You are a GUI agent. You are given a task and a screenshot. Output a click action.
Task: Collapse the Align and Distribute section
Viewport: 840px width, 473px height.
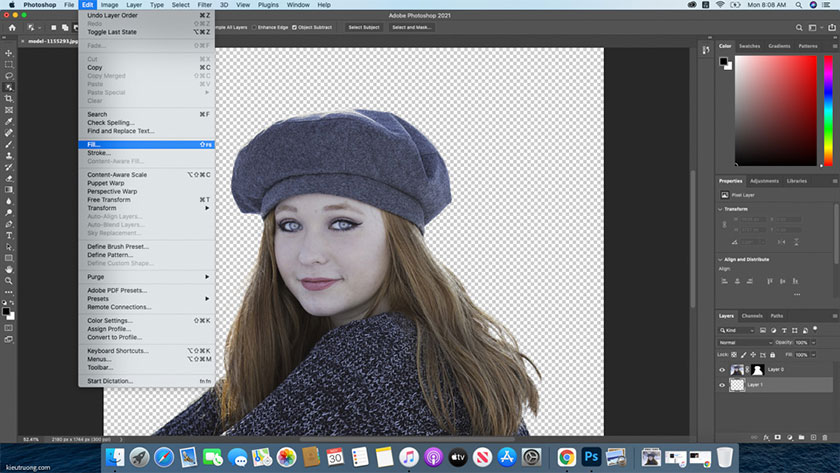pos(720,259)
